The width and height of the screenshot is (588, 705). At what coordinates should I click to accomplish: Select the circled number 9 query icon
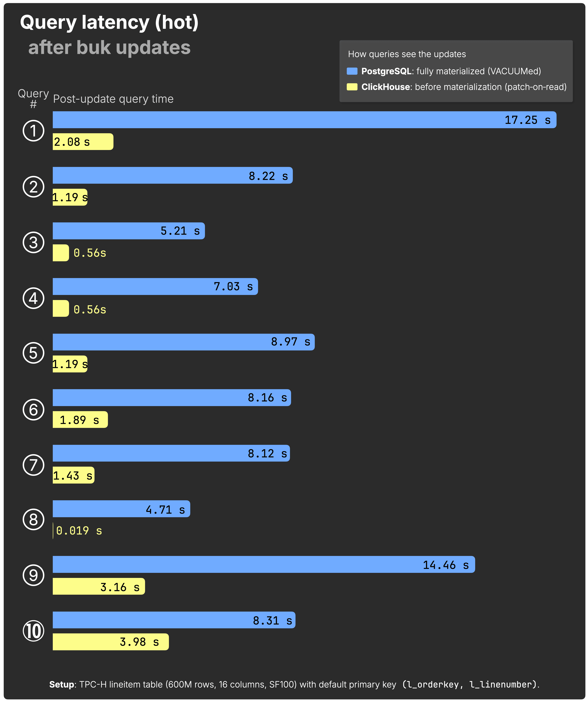pyautogui.click(x=34, y=575)
